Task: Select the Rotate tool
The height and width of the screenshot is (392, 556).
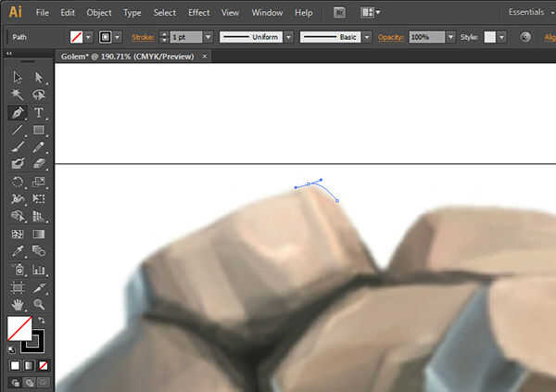Action: [17, 182]
